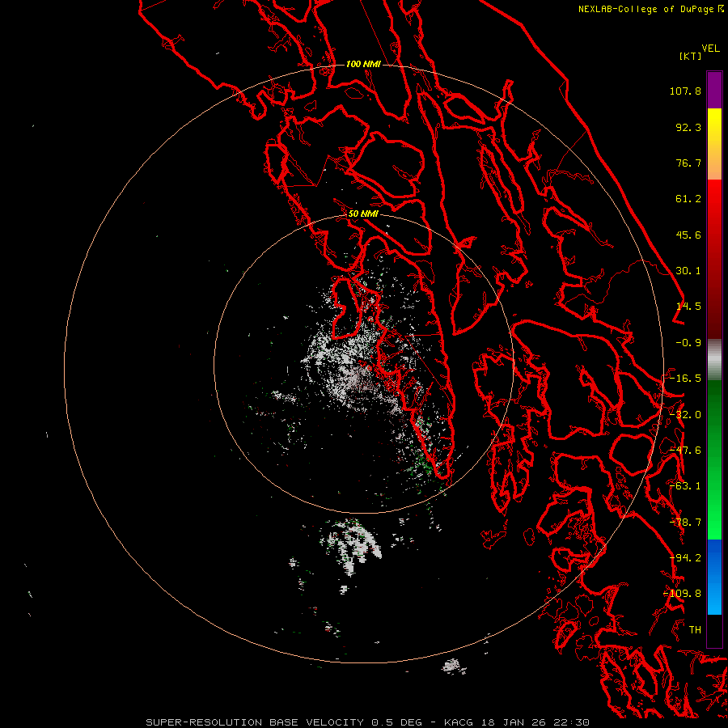Click the 45.6 velocity scale value
The height and width of the screenshot is (728, 728).
click(688, 235)
